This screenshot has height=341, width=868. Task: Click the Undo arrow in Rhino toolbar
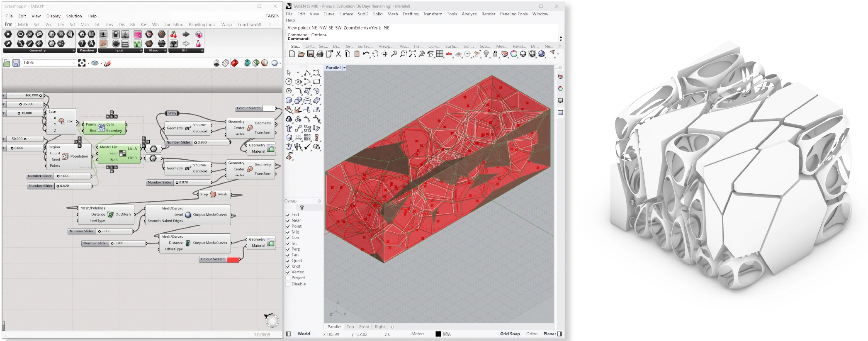pos(366,54)
